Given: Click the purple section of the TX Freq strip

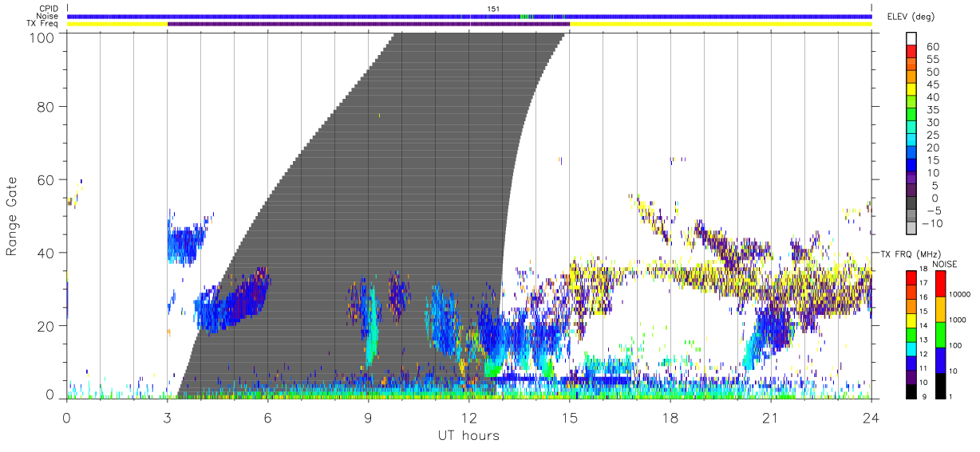Looking at the screenshot, I should (369, 24).
